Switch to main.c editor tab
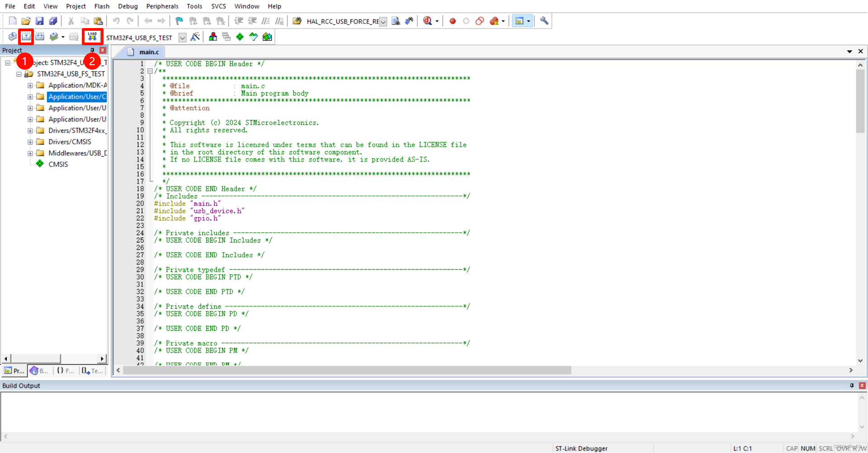868x453 pixels. [x=144, y=52]
